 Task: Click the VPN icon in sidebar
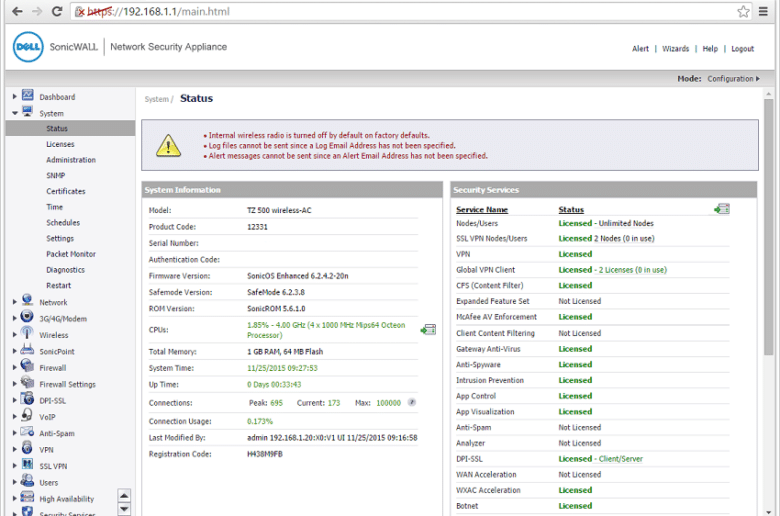pos(27,448)
